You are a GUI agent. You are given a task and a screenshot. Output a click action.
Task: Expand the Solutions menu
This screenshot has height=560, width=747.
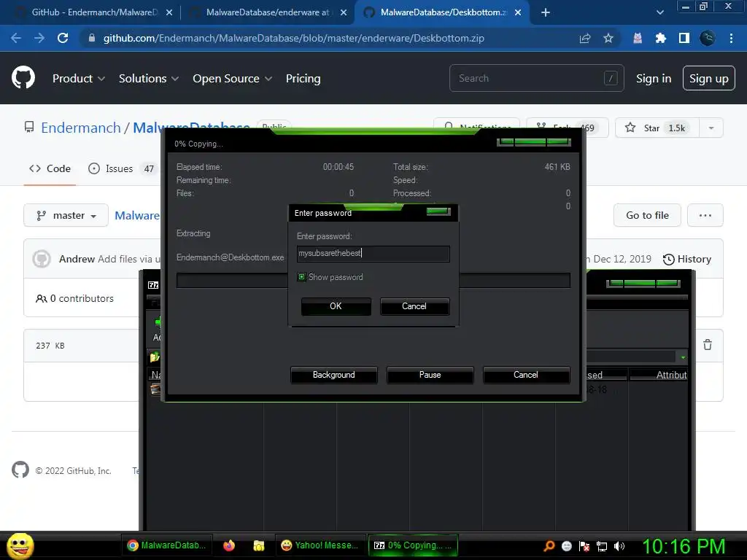coord(149,78)
